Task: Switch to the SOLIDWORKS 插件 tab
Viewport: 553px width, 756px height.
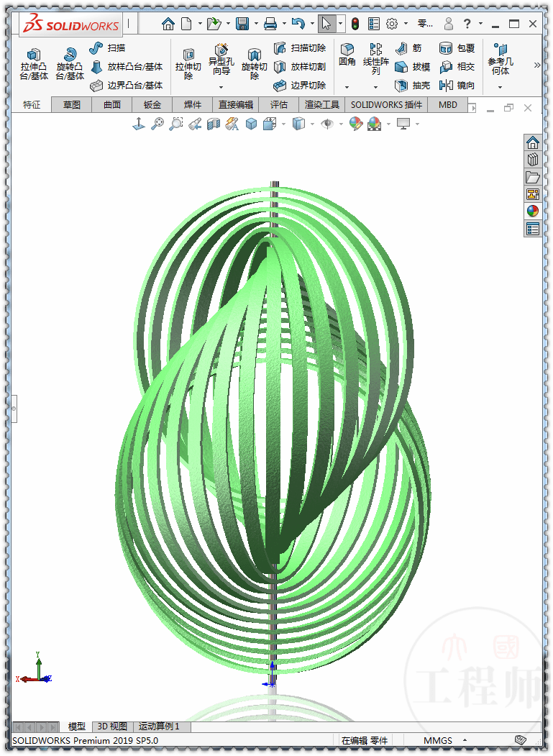Action: [387, 105]
